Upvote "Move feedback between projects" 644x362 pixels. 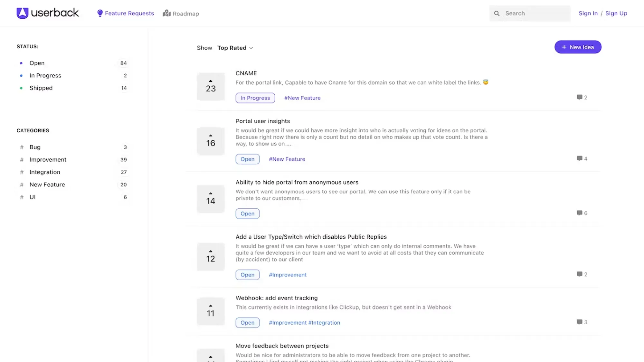point(211,357)
